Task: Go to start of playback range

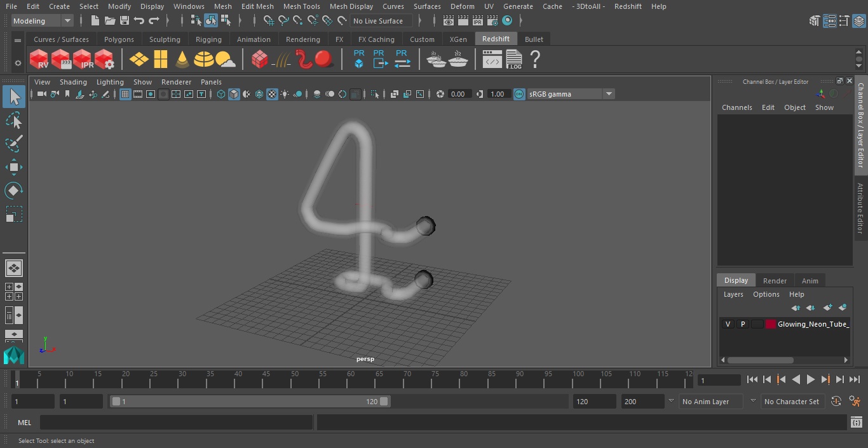Action: (x=752, y=379)
